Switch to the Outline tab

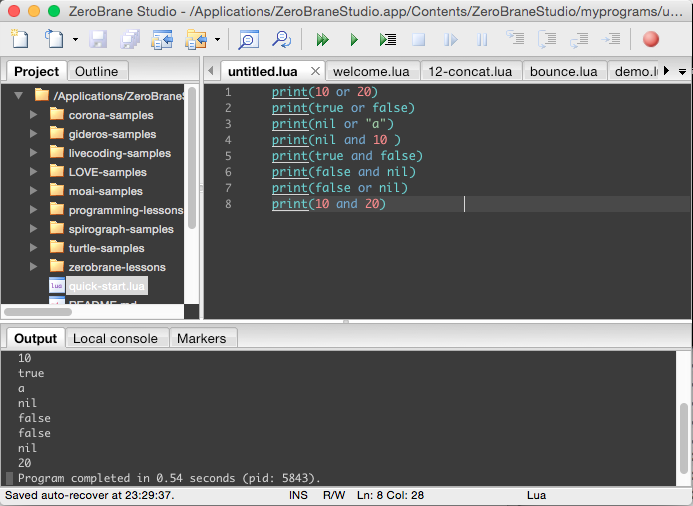(97, 71)
